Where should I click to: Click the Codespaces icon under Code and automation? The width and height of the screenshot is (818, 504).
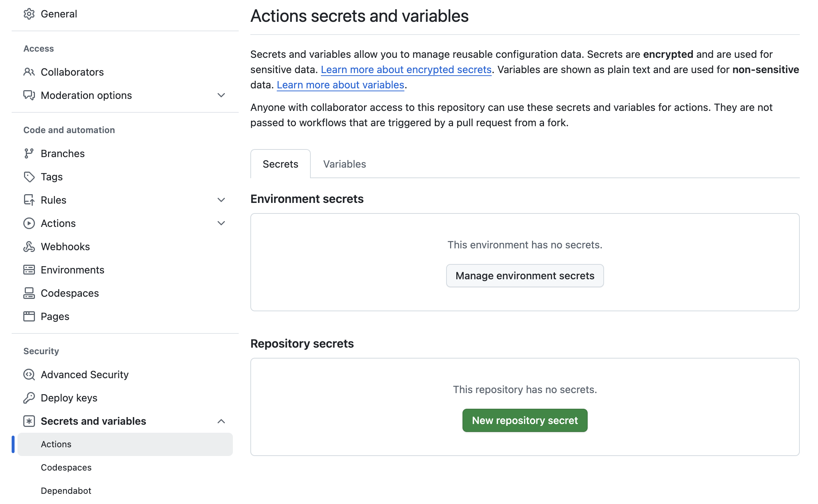pos(29,293)
